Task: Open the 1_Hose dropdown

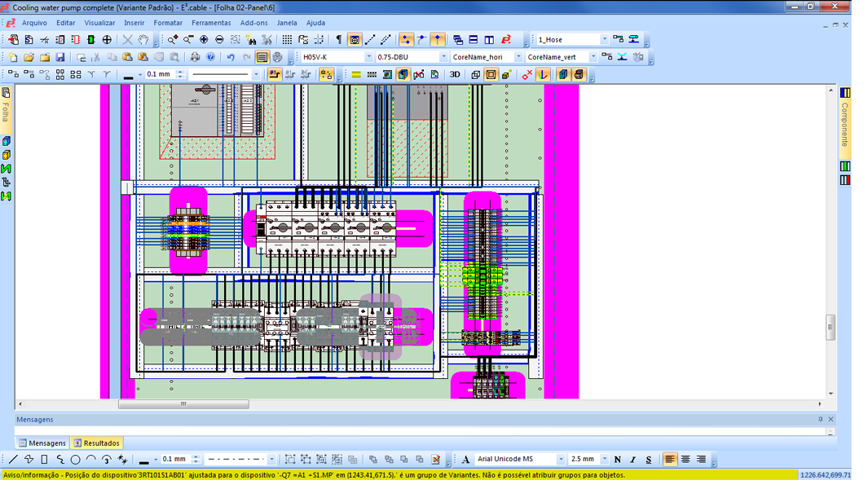Action: pos(604,39)
